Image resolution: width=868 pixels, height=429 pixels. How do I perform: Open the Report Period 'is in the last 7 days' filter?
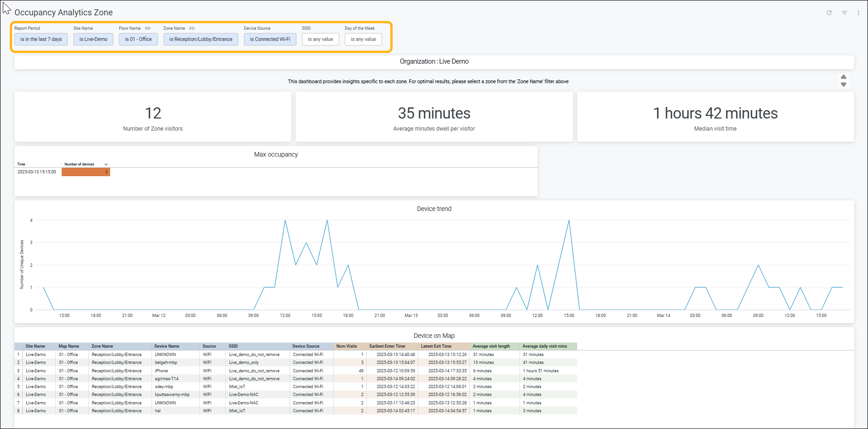(41, 40)
